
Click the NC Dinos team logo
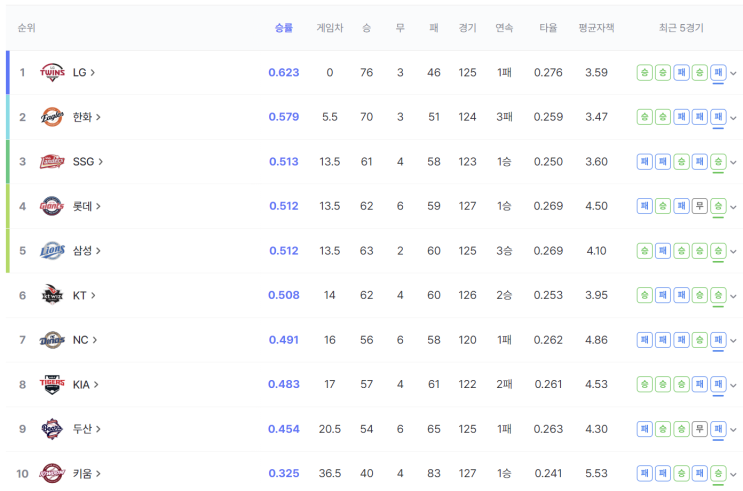point(52,340)
